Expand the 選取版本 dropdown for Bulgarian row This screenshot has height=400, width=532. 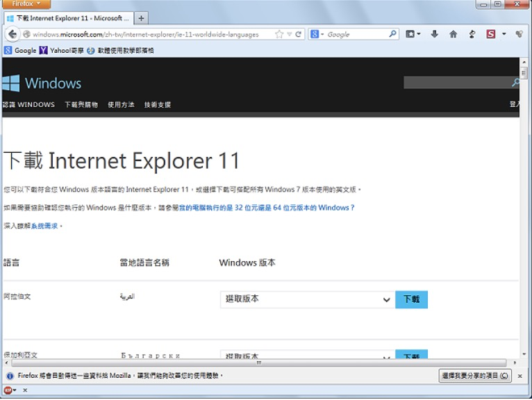308,355
